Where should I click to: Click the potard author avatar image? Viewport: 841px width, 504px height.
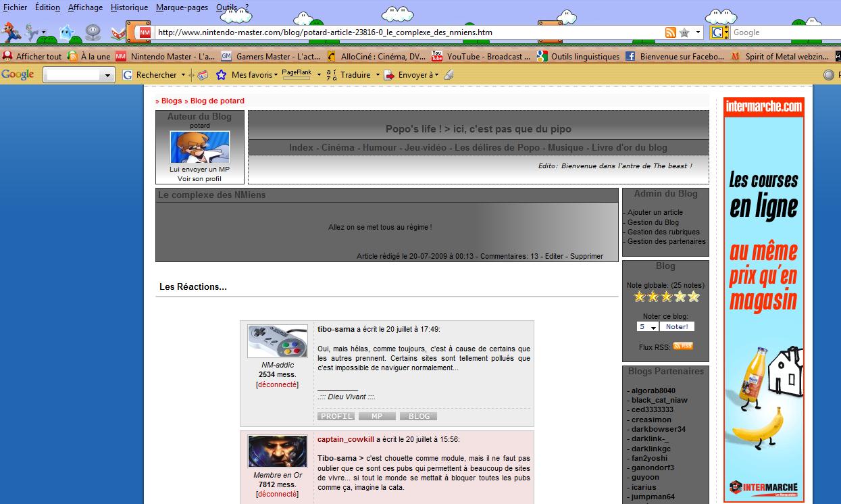point(200,147)
